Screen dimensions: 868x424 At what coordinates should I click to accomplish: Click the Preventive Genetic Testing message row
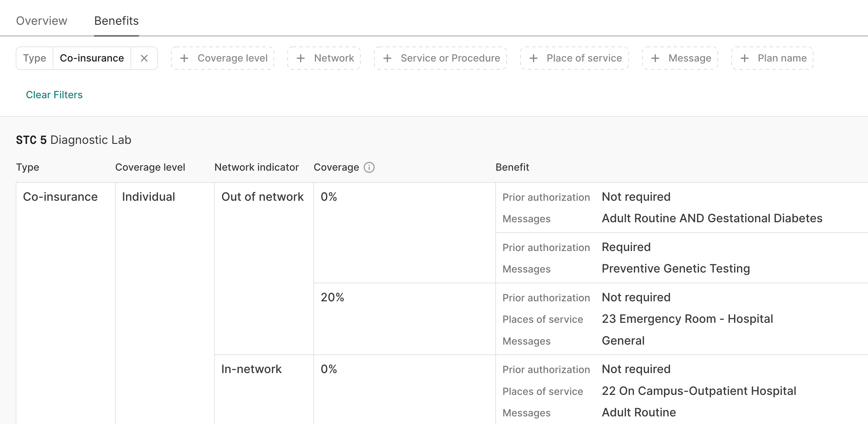tap(675, 269)
